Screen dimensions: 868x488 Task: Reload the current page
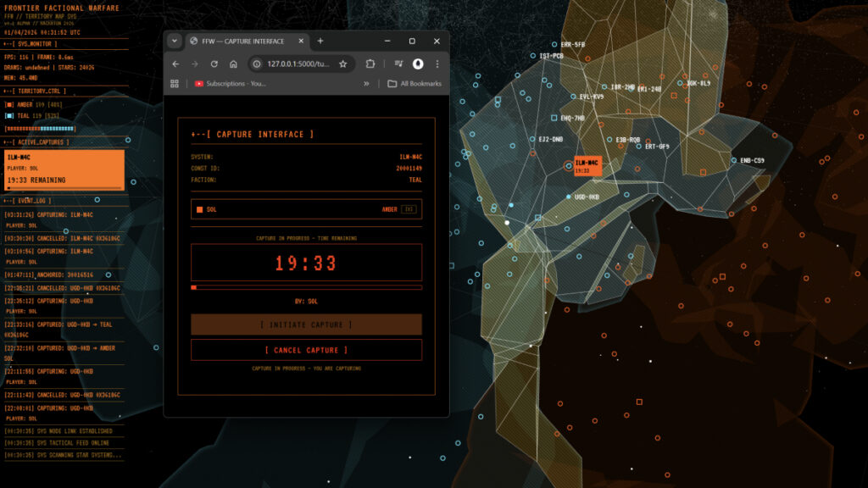click(x=214, y=64)
